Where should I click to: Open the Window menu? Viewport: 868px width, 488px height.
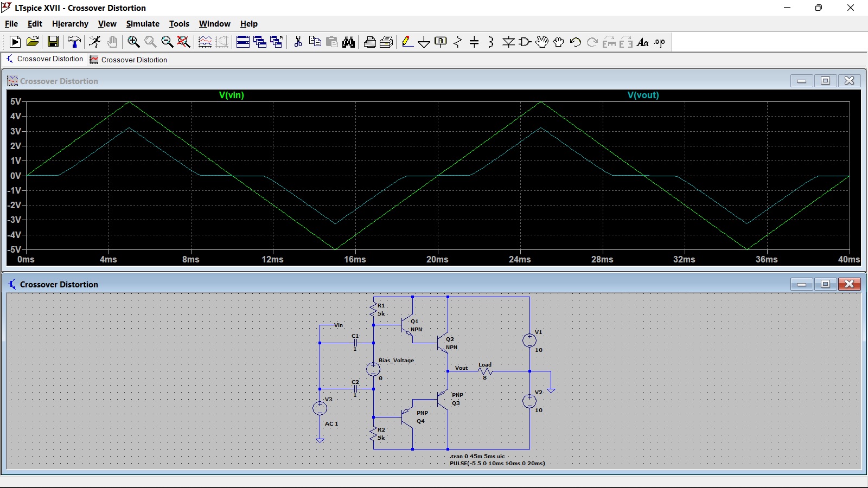click(214, 24)
